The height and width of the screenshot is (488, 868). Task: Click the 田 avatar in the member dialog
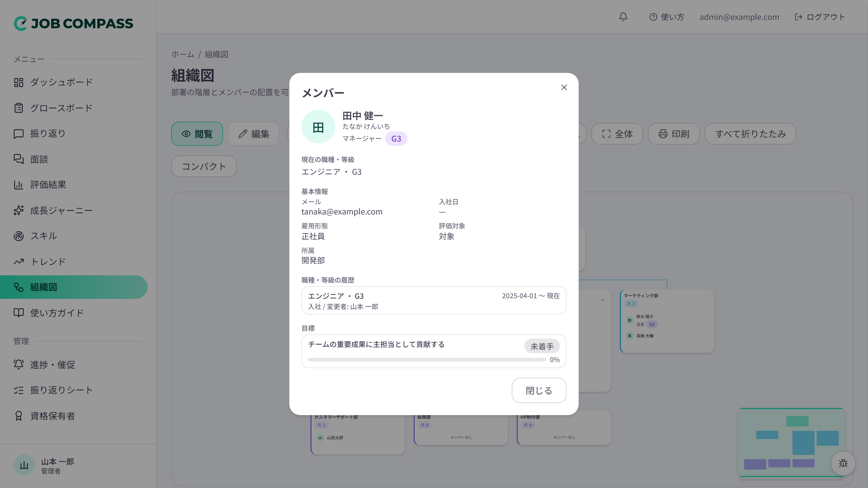318,127
